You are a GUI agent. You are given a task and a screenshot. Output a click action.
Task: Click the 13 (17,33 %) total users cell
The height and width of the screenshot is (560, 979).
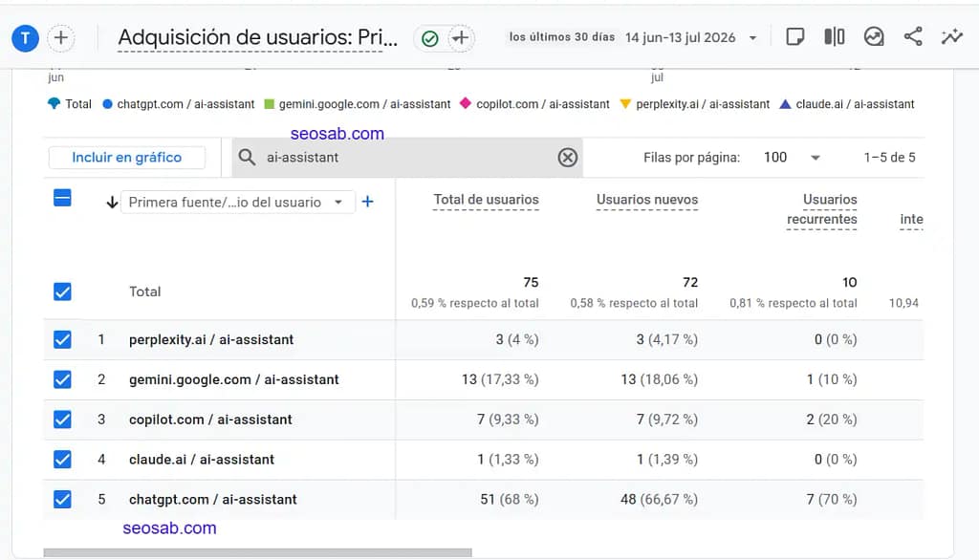point(500,379)
